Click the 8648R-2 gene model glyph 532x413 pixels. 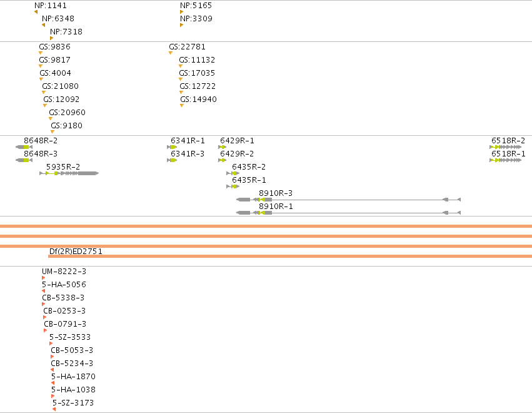pos(24,147)
